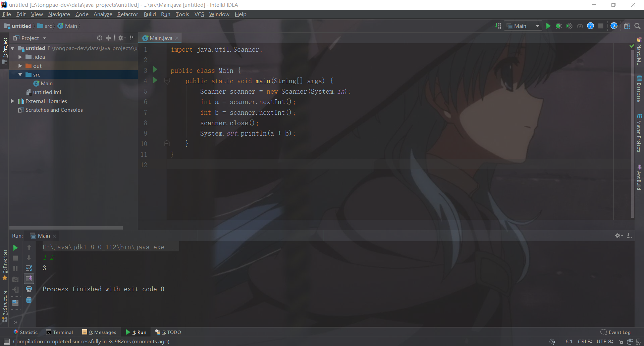Toggle the 7: Structure tool window stripe

point(5,306)
